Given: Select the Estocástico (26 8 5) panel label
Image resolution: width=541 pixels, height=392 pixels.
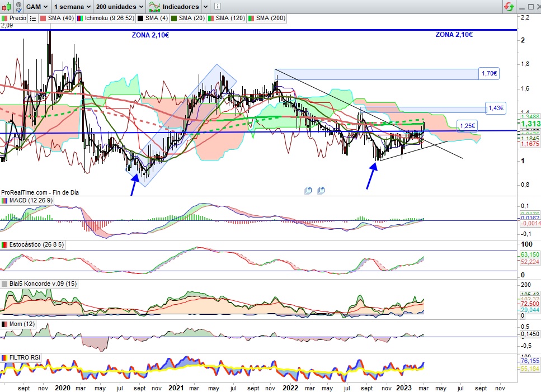Looking at the screenshot, I should [x=34, y=245].
